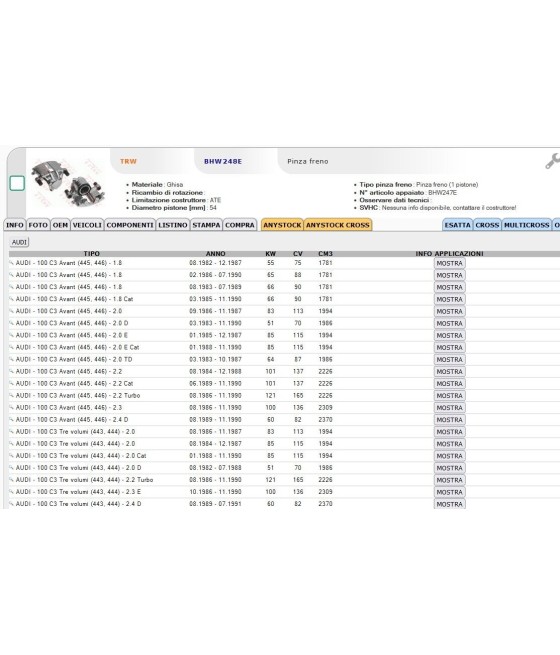The height and width of the screenshot is (655, 560).
Task: Click MOSTRA for Avant 2.0 E Cat row
Action: pyautogui.click(x=449, y=348)
